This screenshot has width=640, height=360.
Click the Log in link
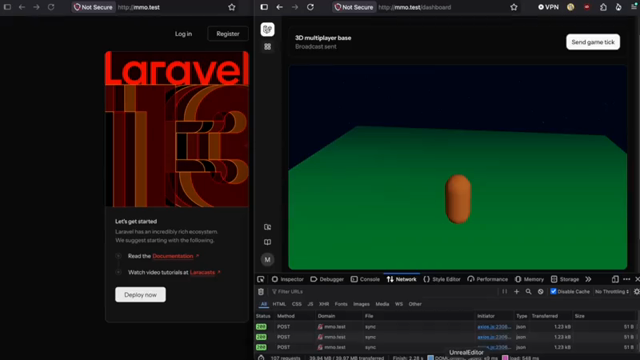pyautogui.click(x=183, y=34)
